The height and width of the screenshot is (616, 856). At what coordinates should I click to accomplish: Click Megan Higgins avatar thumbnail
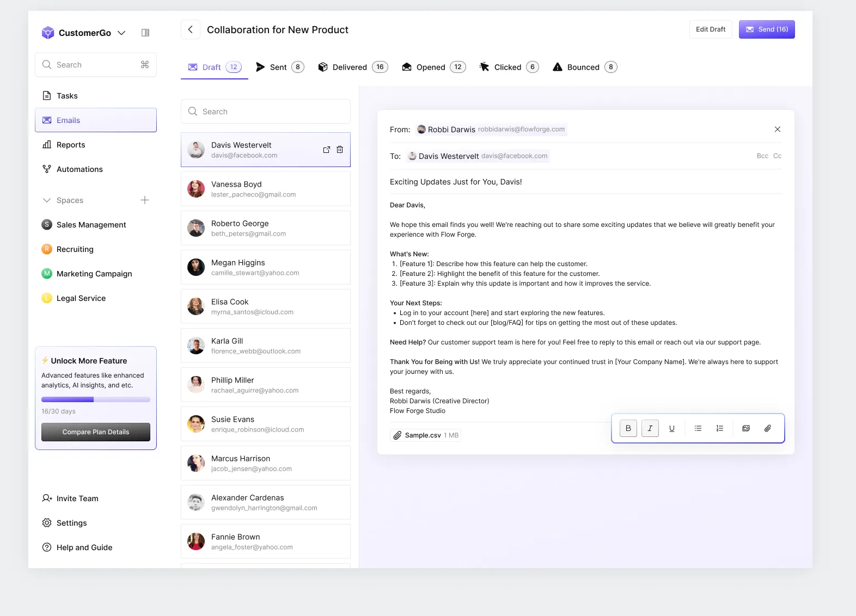[x=196, y=267]
